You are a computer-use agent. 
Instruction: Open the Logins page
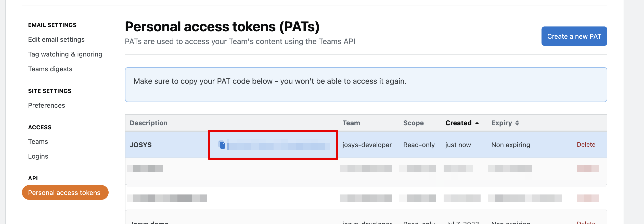click(x=38, y=156)
